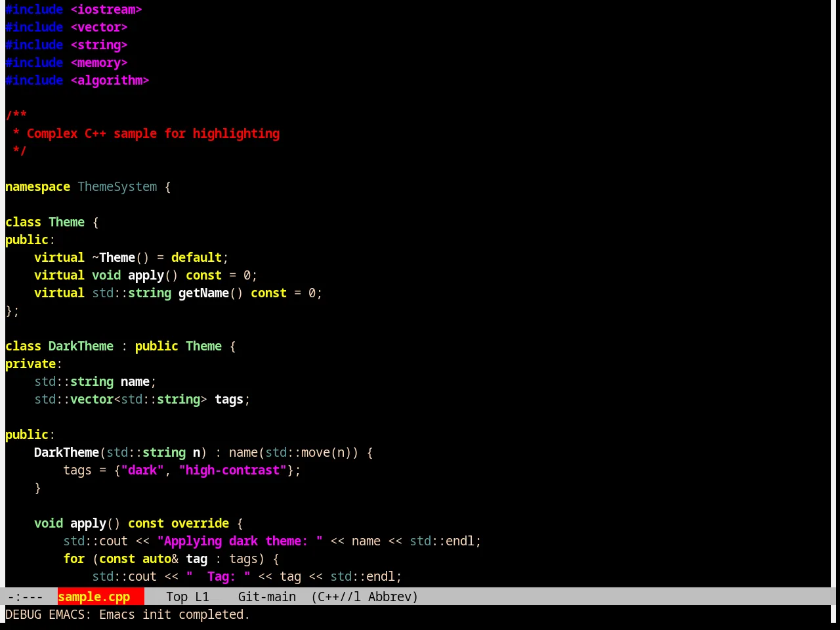The height and width of the screenshot is (630, 840).
Task: Click the 'namespace' keyword
Action: click(37, 186)
